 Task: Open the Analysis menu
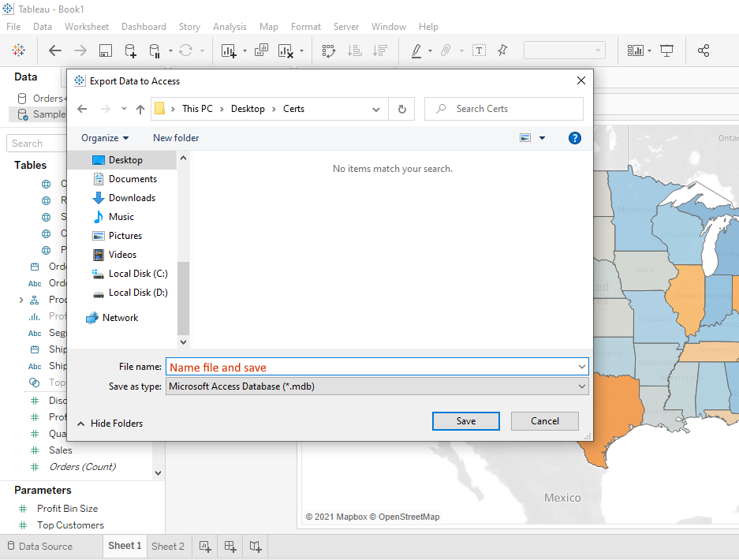tap(230, 27)
